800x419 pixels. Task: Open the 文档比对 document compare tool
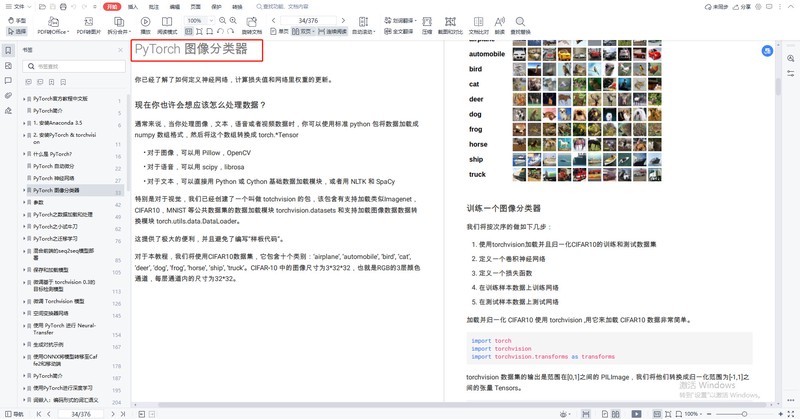[x=478, y=25]
